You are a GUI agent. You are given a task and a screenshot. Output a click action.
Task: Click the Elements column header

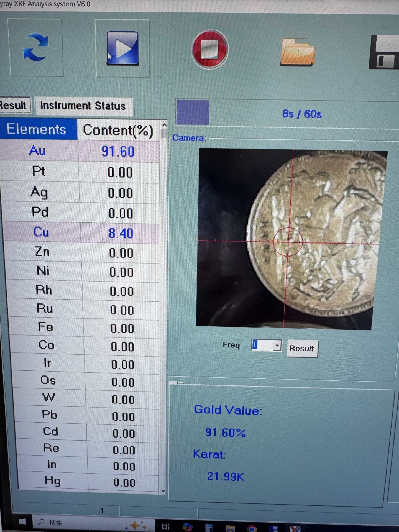[x=37, y=129]
